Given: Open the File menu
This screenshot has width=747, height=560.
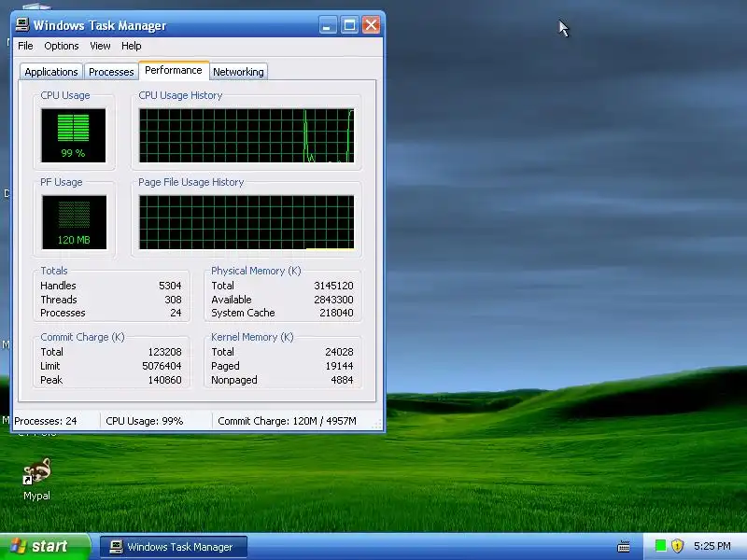Looking at the screenshot, I should (25, 46).
